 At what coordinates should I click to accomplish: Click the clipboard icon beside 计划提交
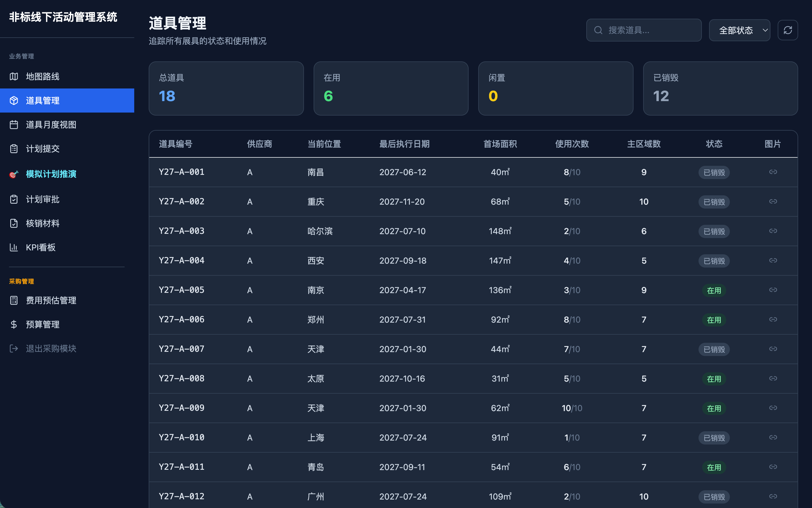(x=14, y=148)
